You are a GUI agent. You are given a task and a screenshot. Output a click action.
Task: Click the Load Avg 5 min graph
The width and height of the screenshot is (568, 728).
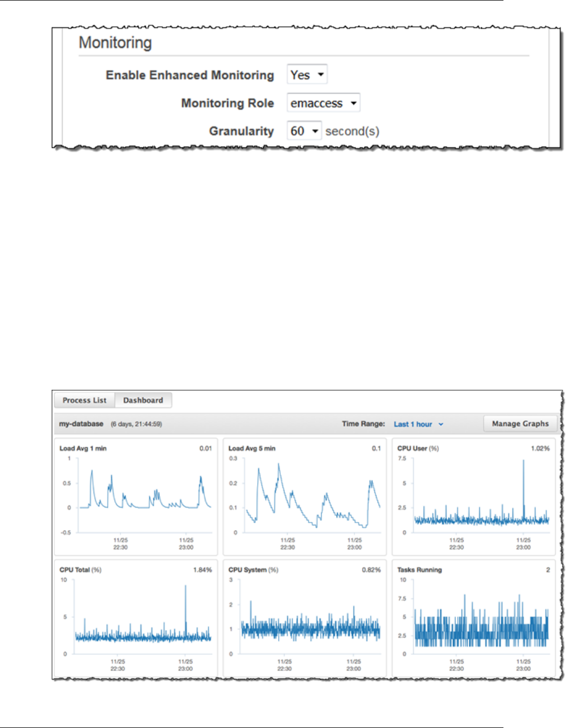(x=304, y=497)
